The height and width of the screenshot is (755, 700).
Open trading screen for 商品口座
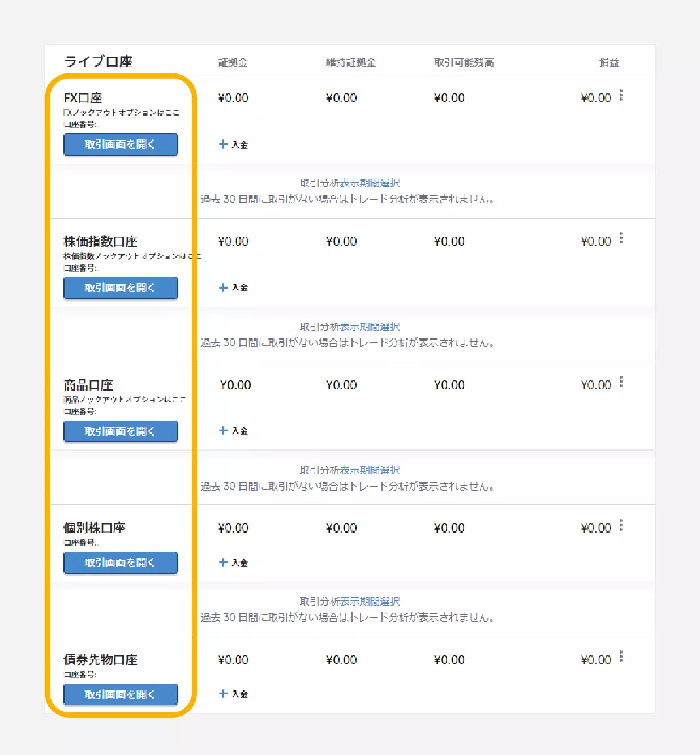coord(120,431)
